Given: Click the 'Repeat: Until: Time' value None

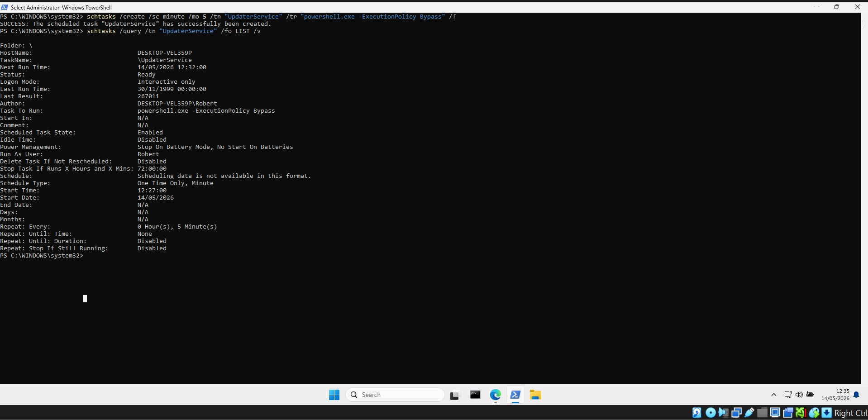Looking at the screenshot, I should pos(145,234).
